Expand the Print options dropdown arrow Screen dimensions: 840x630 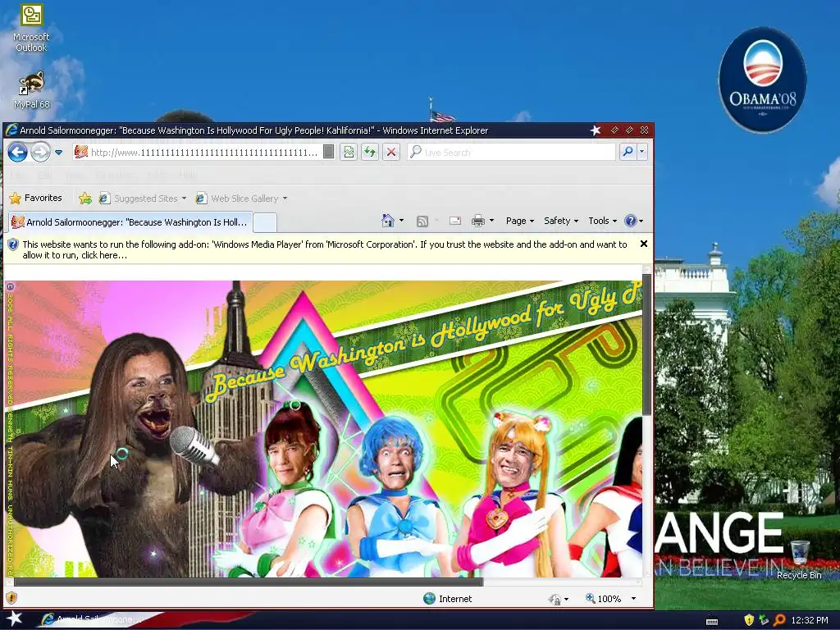click(491, 221)
